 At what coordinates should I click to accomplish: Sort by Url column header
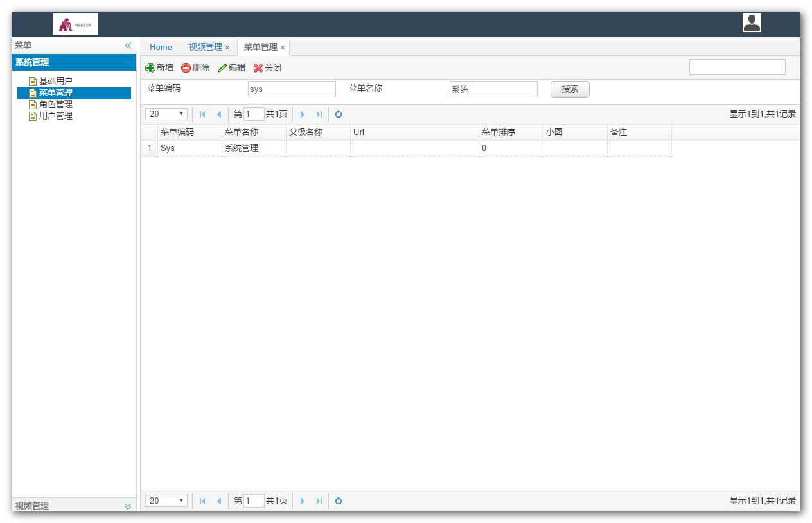[414, 132]
